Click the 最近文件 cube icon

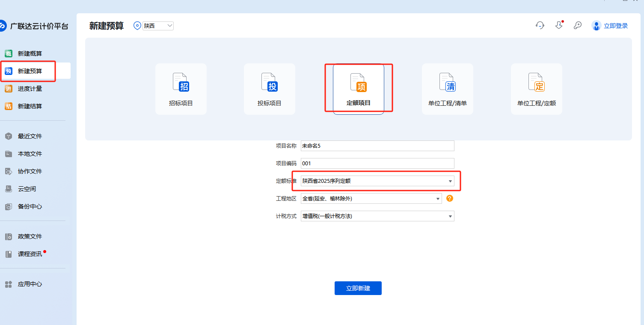click(x=9, y=136)
